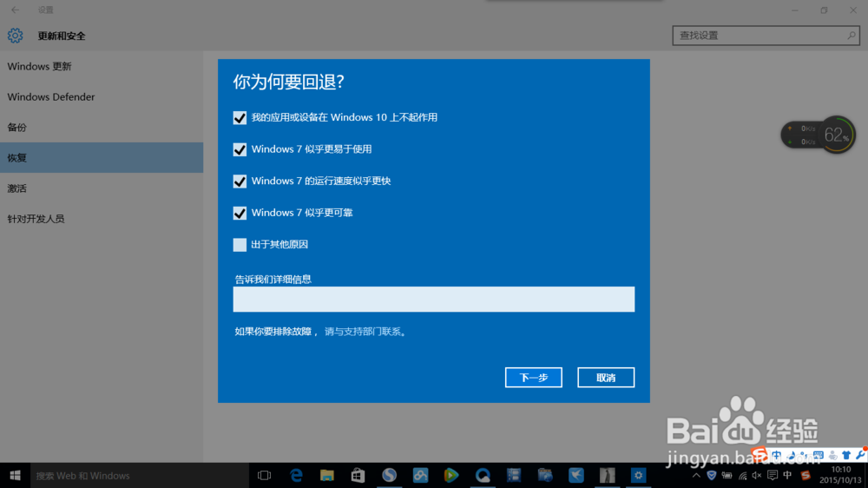Open "针对开发人员" settings
The height and width of the screenshot is (488, 868).
102,219
